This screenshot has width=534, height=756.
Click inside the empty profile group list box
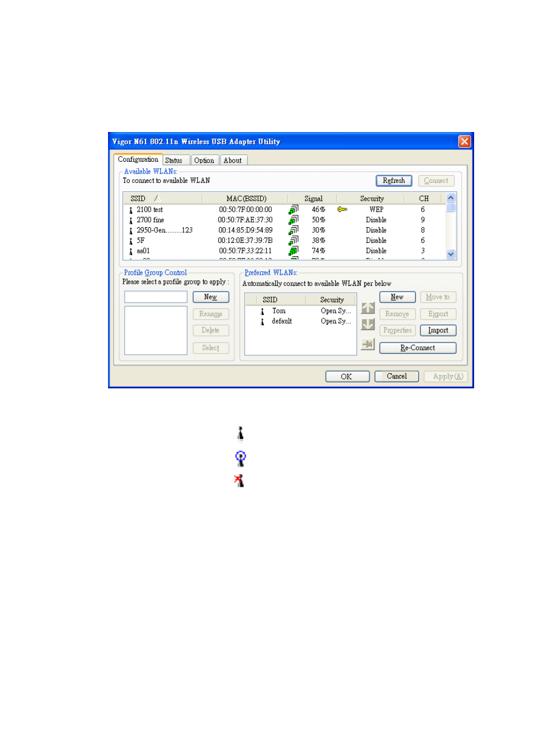pos(156,330)
